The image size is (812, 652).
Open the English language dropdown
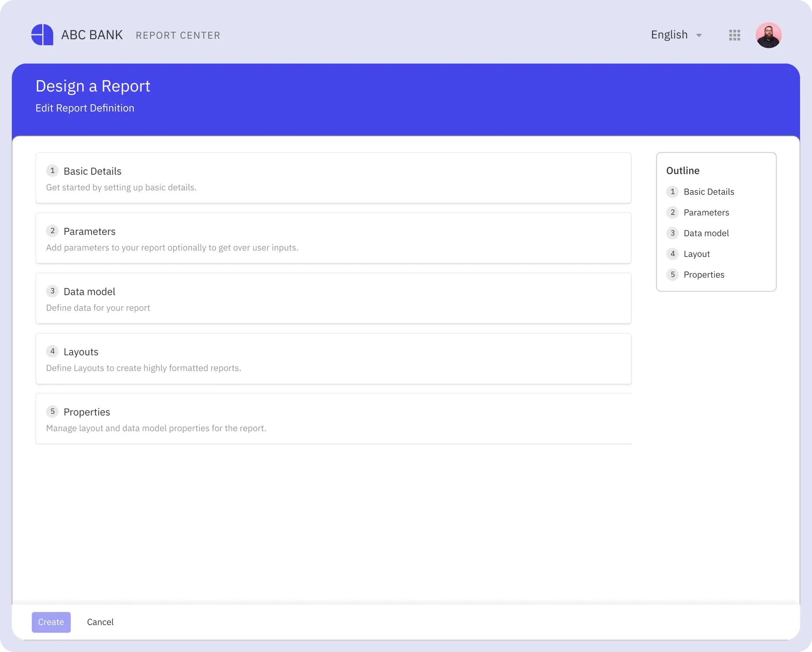676,35
